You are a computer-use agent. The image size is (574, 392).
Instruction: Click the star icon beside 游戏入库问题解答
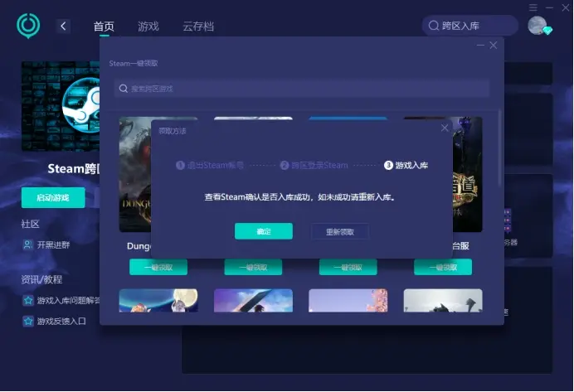pos(27,300)
